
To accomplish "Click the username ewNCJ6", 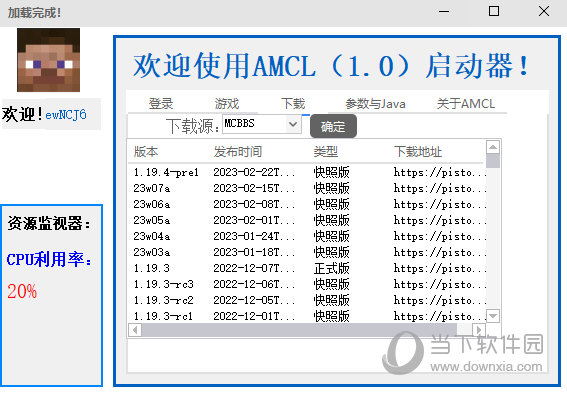I will pos(66,115).
